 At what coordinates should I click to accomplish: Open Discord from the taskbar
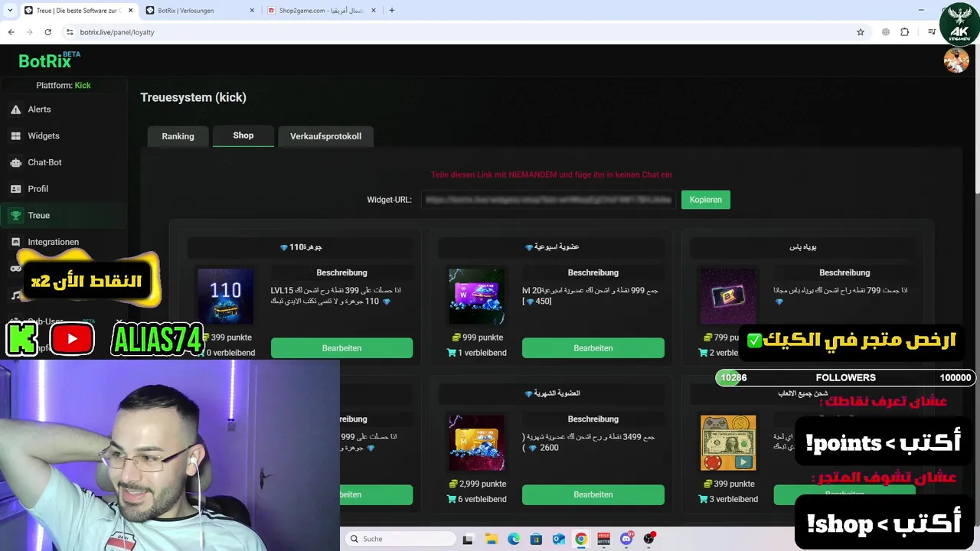click(626, 539)
